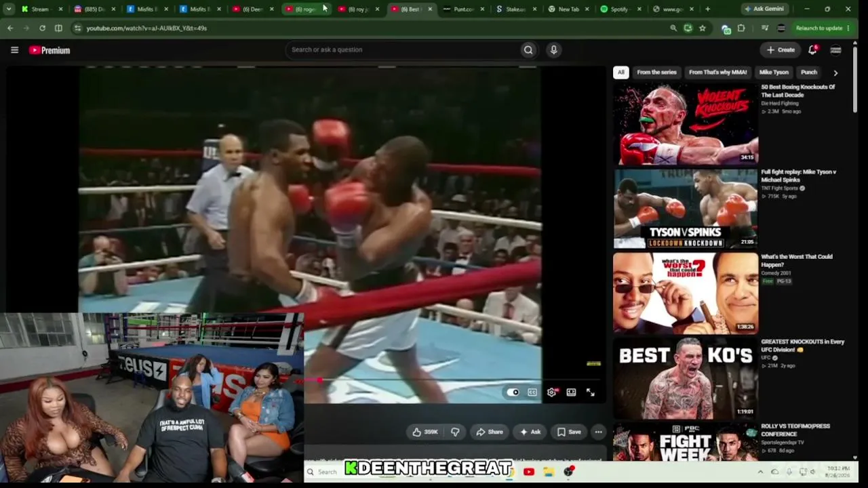Viewport: 868px width, 488px height.
Task: Save the video to a playlist
Action: [x=569, y=432]
